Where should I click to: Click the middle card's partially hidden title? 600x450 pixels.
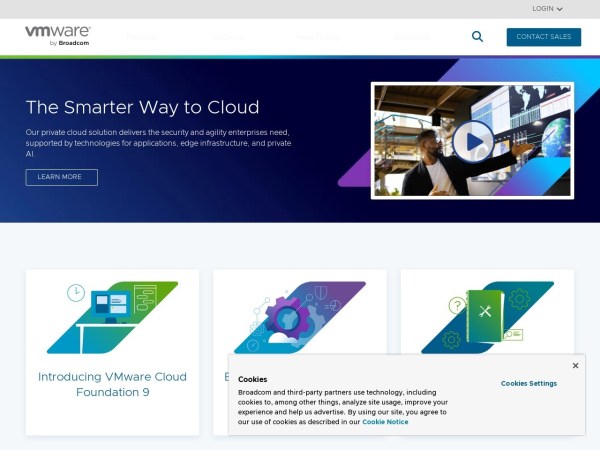(x=226, y=377)
